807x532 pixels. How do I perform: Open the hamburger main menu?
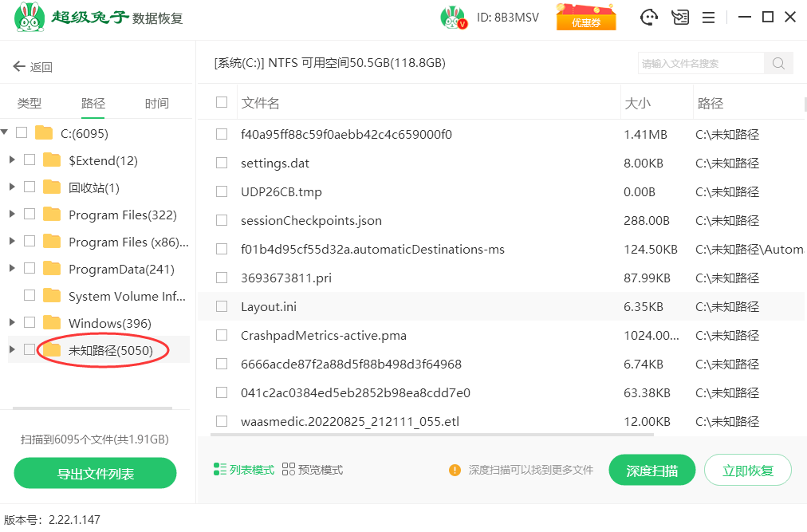pyautogui.click(x=708, y=18)
